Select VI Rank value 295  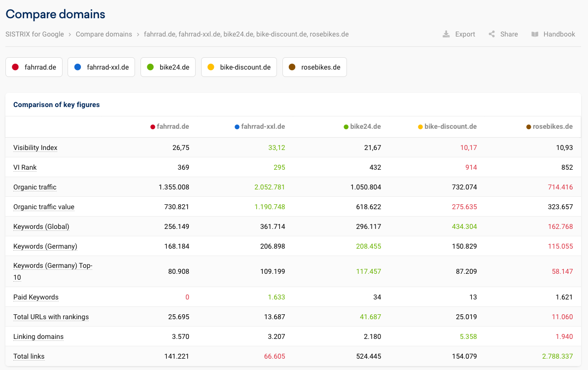pos(279,167)
